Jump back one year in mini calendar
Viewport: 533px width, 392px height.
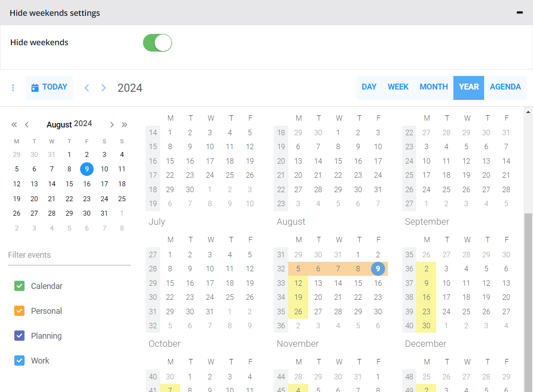[x=14, y=124]
